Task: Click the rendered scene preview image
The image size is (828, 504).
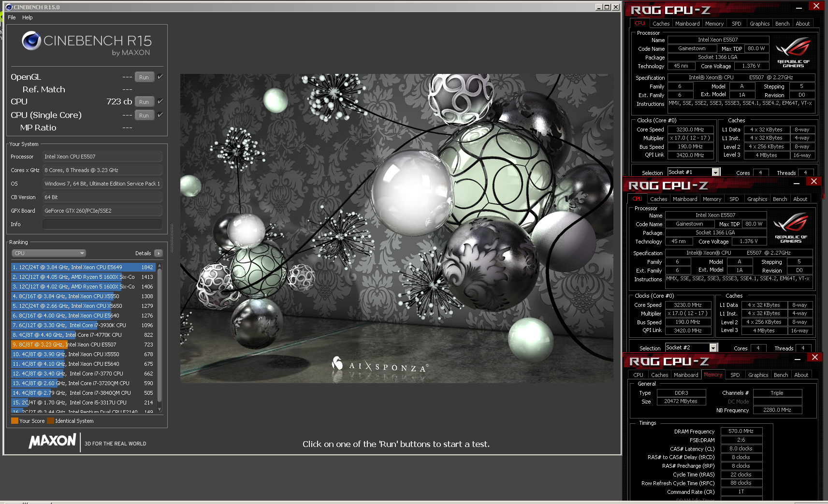Action: 397,228
